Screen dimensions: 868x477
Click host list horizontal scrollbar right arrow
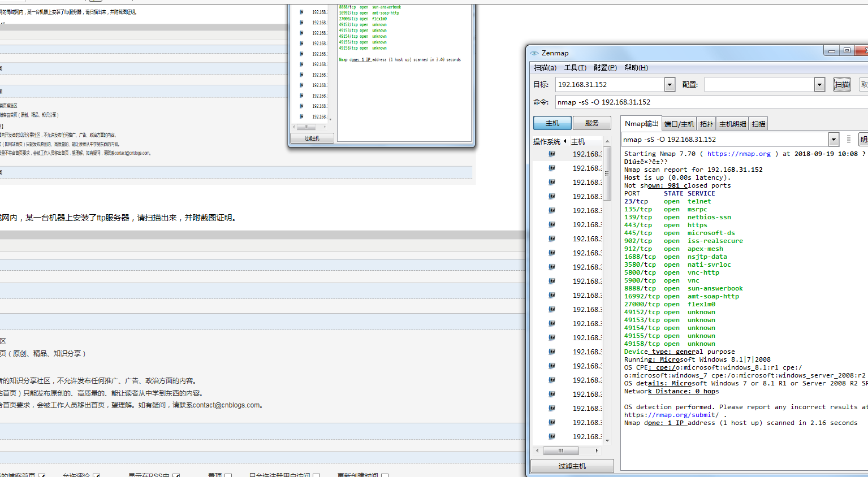[x=597, y=450]
